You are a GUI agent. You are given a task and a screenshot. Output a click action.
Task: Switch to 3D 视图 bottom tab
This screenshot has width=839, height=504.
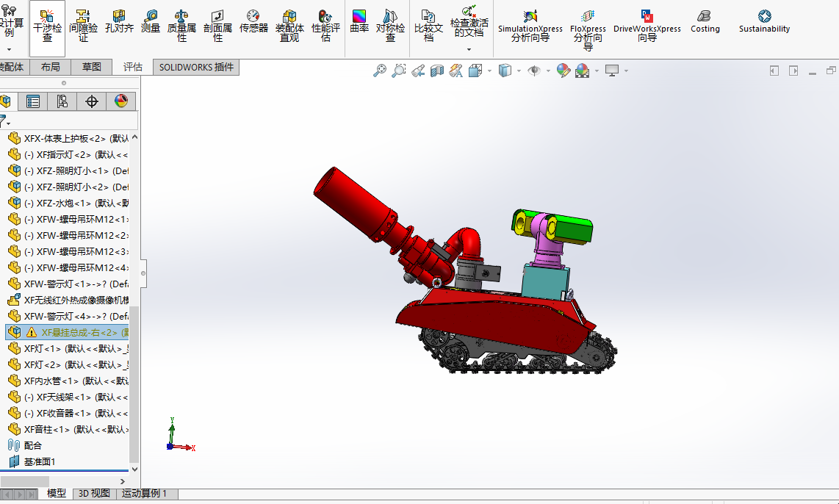point(94,493)
